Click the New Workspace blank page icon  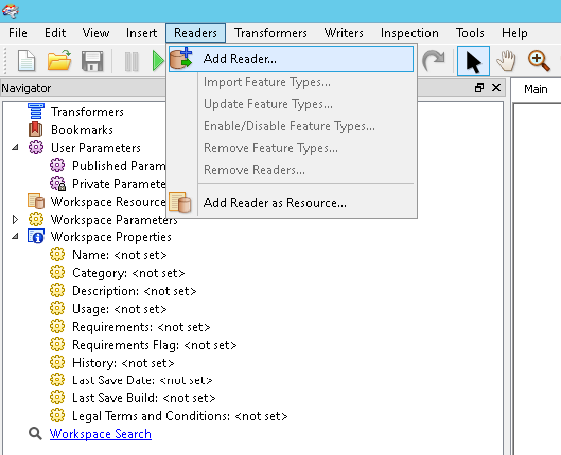[x=26, y=61]
